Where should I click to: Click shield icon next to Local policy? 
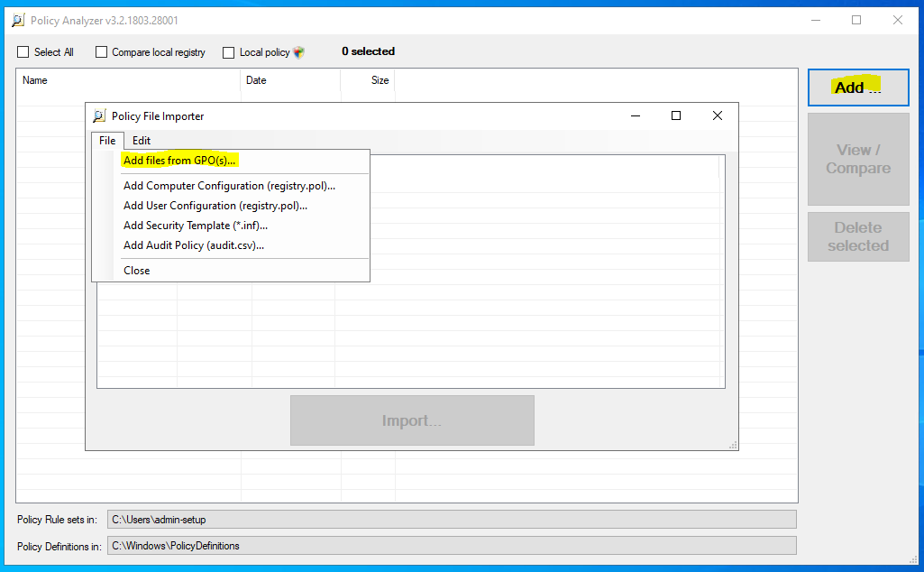coord(298,52)
